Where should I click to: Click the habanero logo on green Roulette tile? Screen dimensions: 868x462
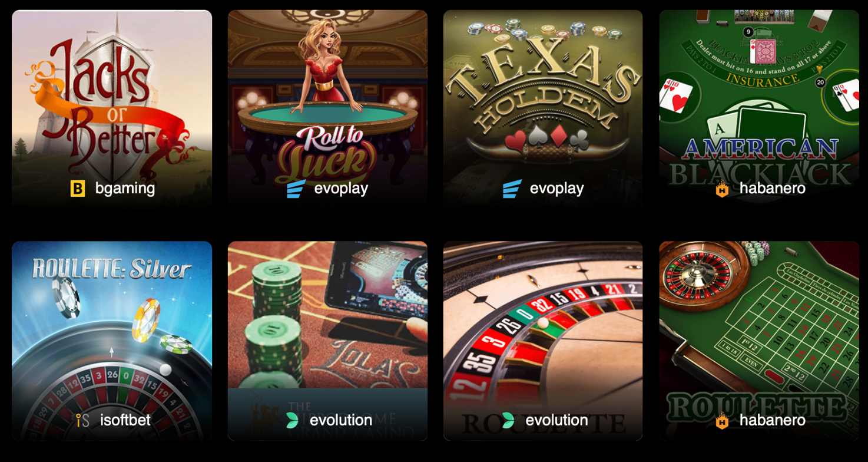[722, 421]
